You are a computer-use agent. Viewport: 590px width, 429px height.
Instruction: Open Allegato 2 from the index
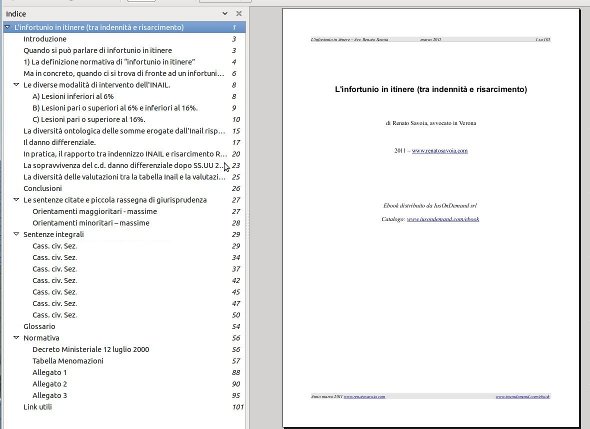click(x=50, y=384)
